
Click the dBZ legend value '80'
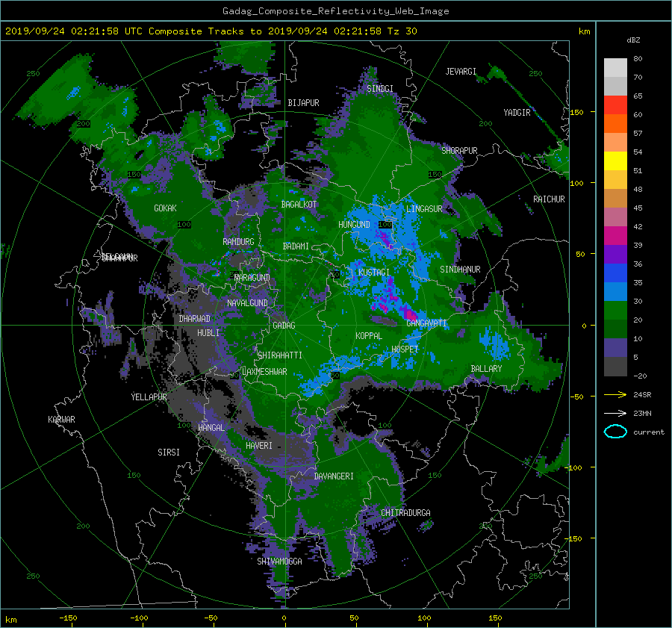point(638,59)
